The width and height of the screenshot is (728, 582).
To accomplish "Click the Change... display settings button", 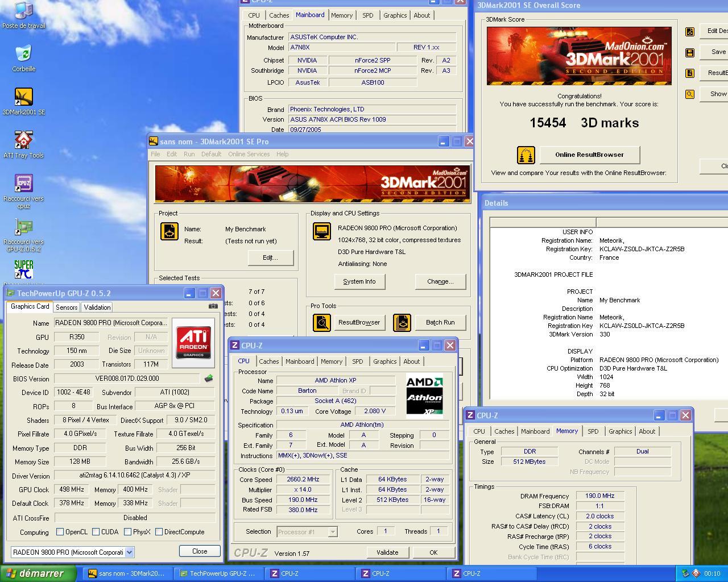I will pyautogui.click(x=440, y=281).
